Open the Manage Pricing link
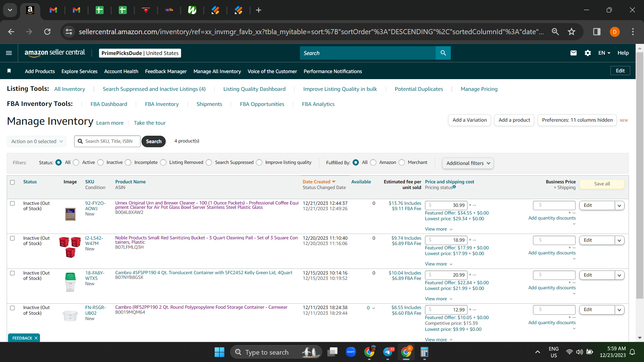The width and height of the screenshot is (644, 362). coord(479,89)
